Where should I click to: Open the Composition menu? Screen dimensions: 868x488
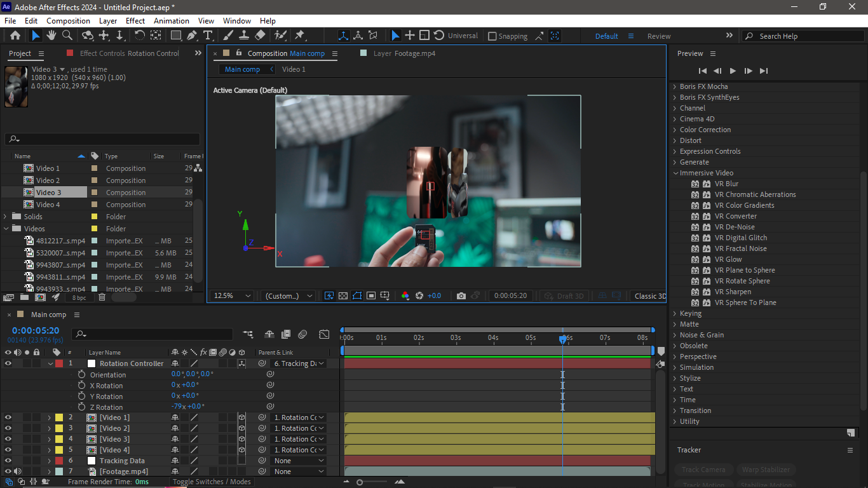click(68, 21)
